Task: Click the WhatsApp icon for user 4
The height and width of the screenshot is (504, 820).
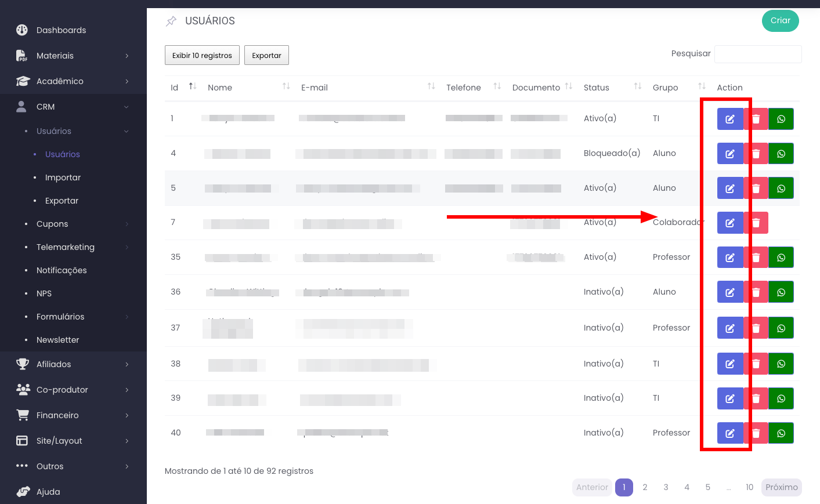Action: coord(781,154)
